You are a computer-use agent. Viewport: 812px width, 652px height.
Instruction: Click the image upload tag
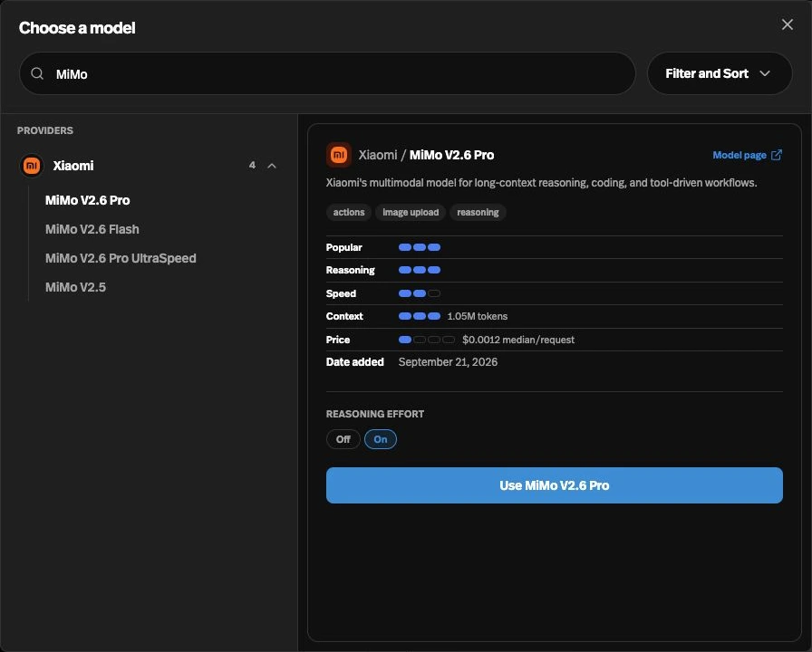[411, 212]
